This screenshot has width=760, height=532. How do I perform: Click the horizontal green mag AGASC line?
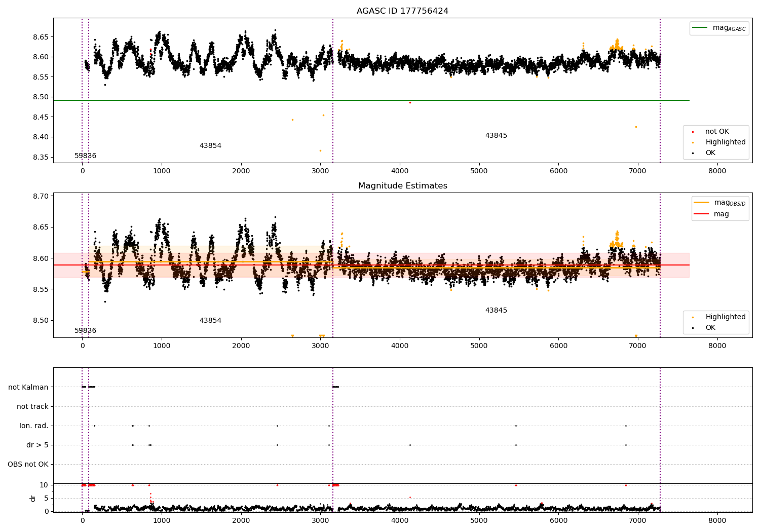[371, 100]
